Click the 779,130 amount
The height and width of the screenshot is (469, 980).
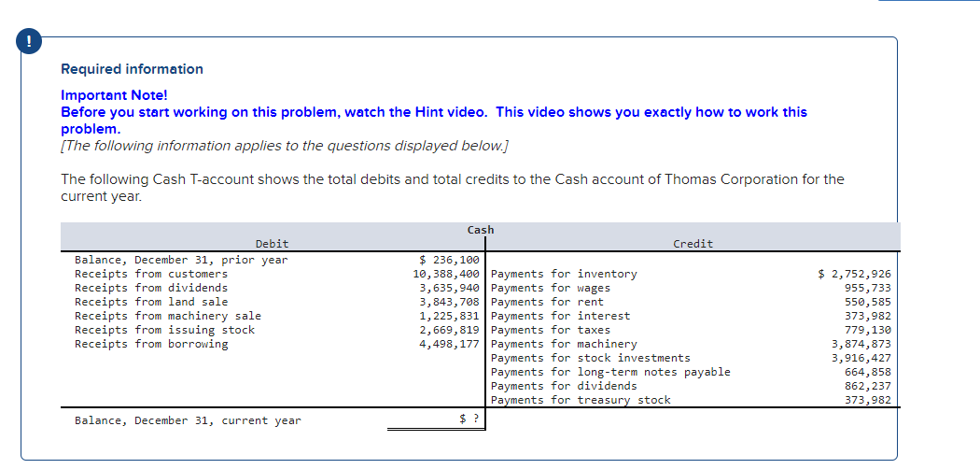[868, 330]
